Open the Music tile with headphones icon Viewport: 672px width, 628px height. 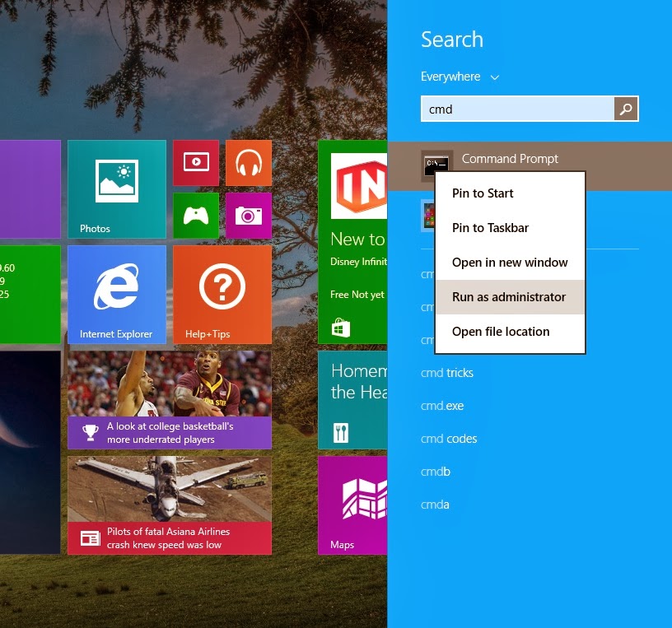point(249,163)
